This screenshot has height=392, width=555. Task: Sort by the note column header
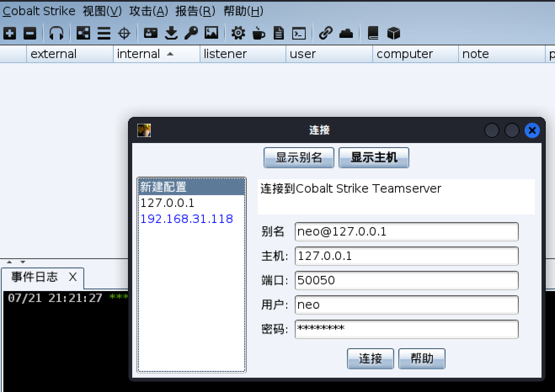click(x=502, y=54)
